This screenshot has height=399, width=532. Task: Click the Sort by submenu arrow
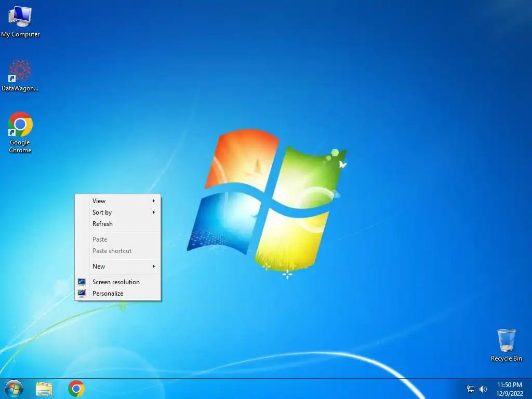tap(154, 212)
